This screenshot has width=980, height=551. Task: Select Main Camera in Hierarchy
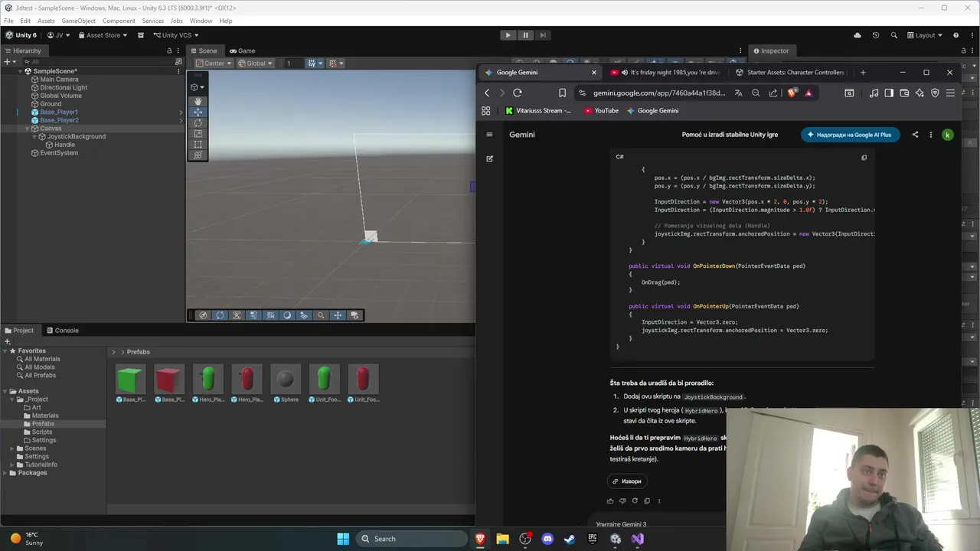tap(59, 80)
